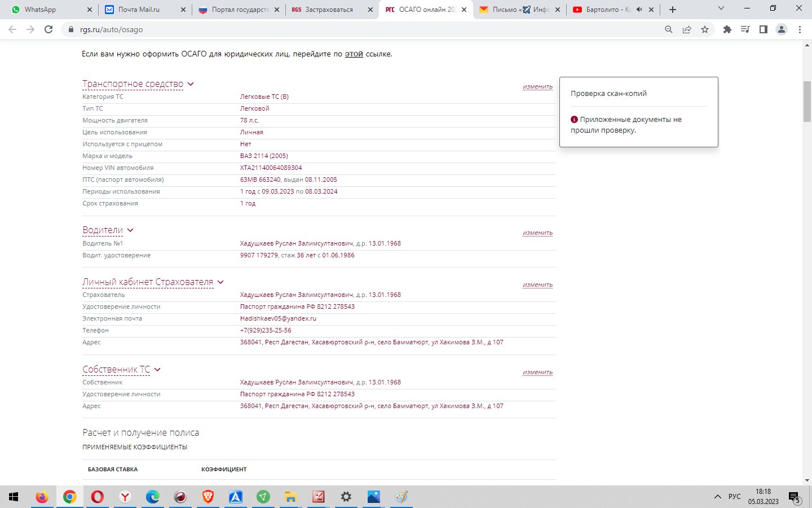The width and height of the screenshot is (812, 508).
Task: Open Paint from the taskbar
Action: pyautogui.click(x=401, y=497)
